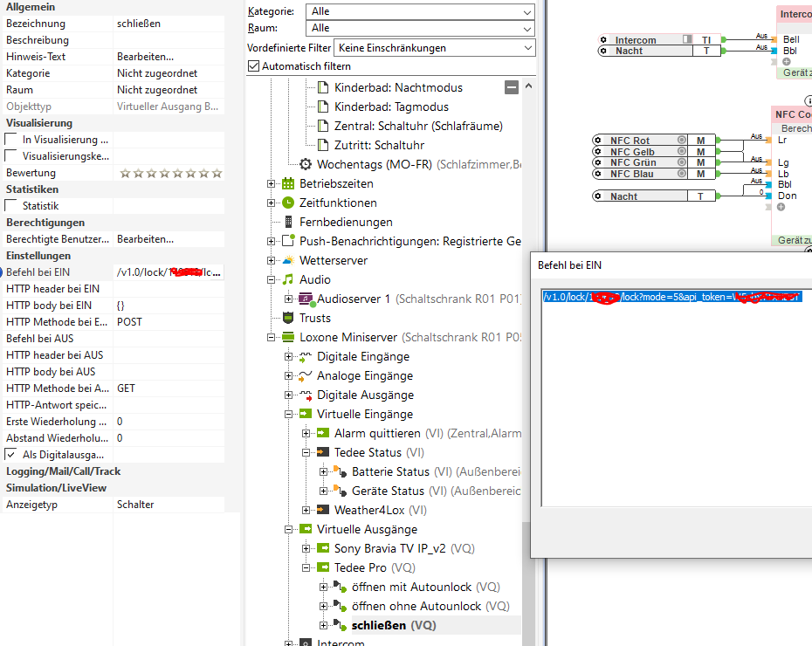
Task: Enable the Statistik checkbox
Action: [x=10, y=205]
